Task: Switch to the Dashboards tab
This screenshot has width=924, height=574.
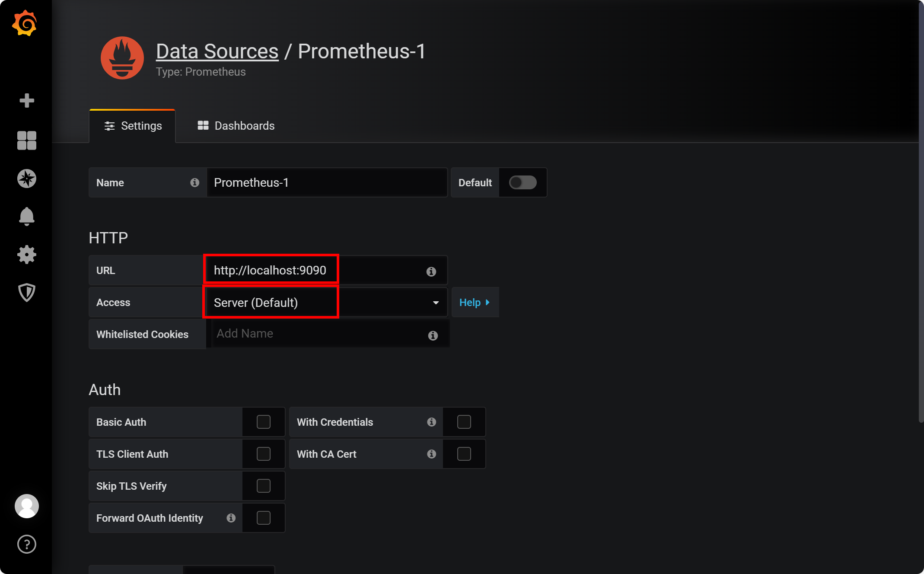Action: point(236,126)
